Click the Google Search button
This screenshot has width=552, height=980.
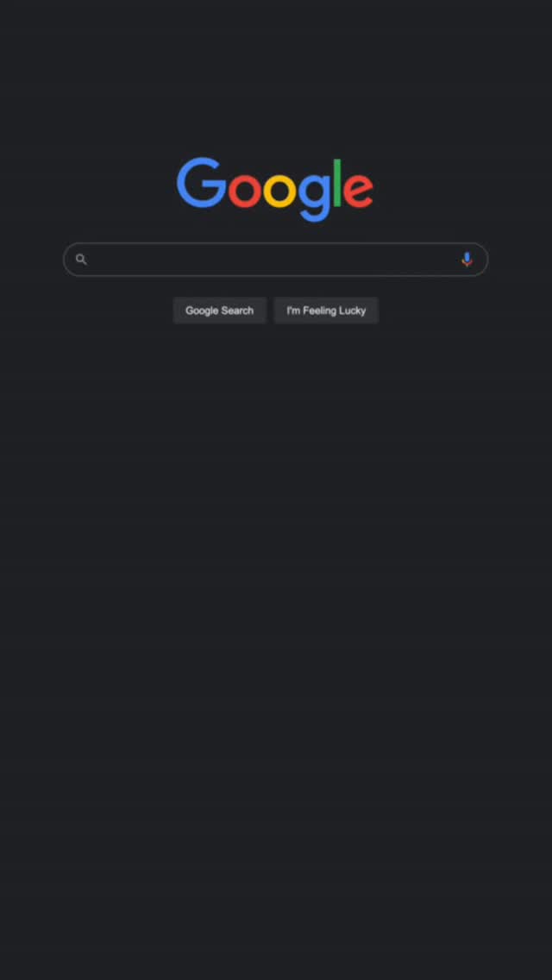click(219, 311)
